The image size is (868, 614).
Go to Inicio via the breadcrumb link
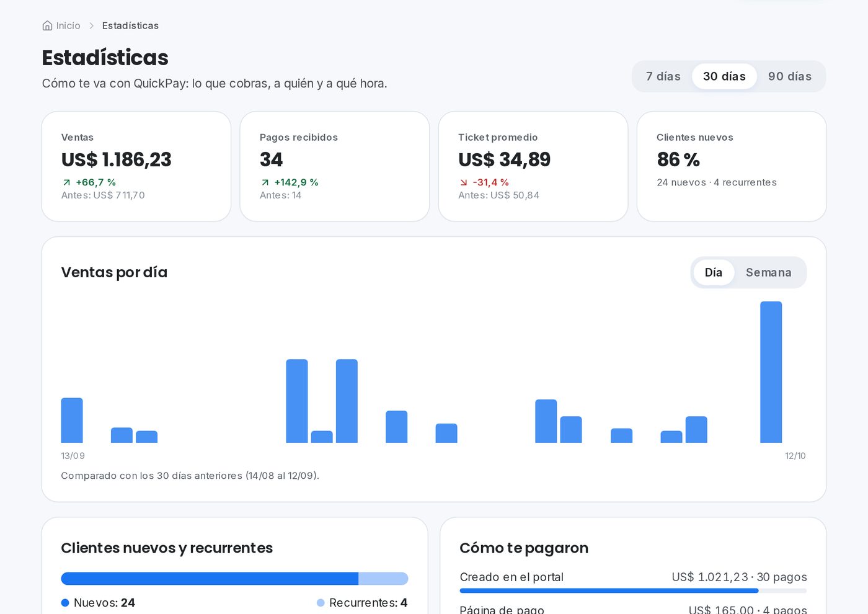(68, 25)
